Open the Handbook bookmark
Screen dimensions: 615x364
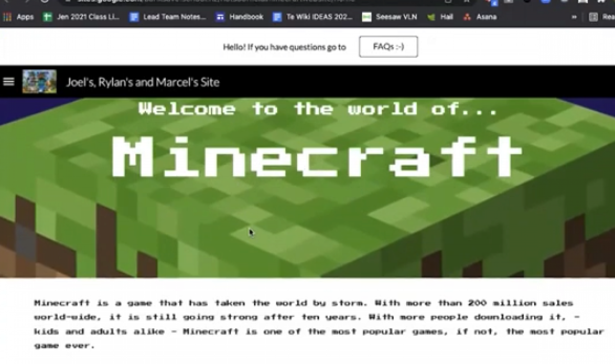click(x=240, y=17)
